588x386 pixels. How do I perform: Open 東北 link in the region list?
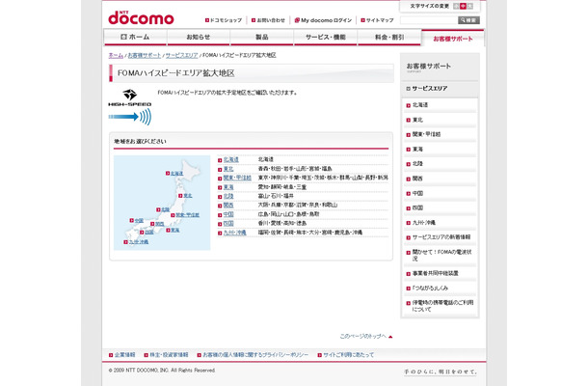point(228,169)
